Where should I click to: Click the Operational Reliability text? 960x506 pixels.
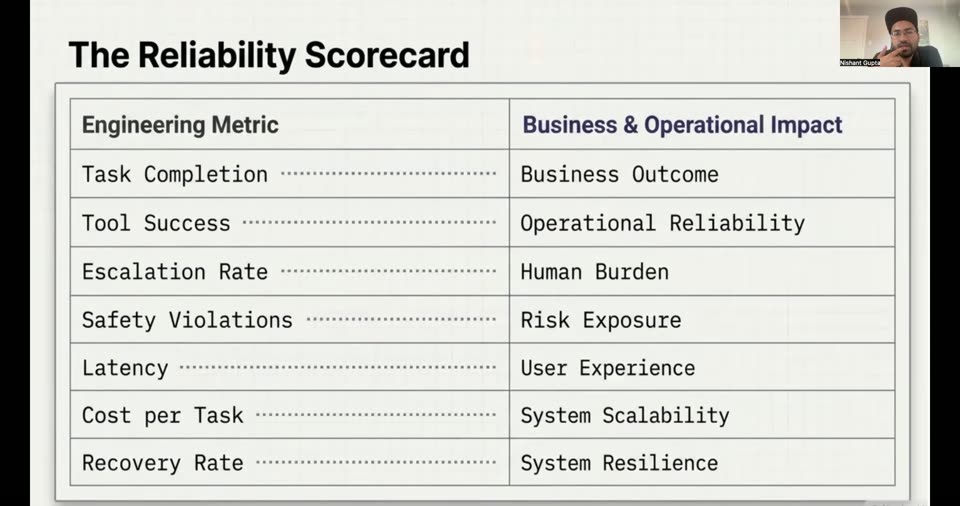[662, 223]
